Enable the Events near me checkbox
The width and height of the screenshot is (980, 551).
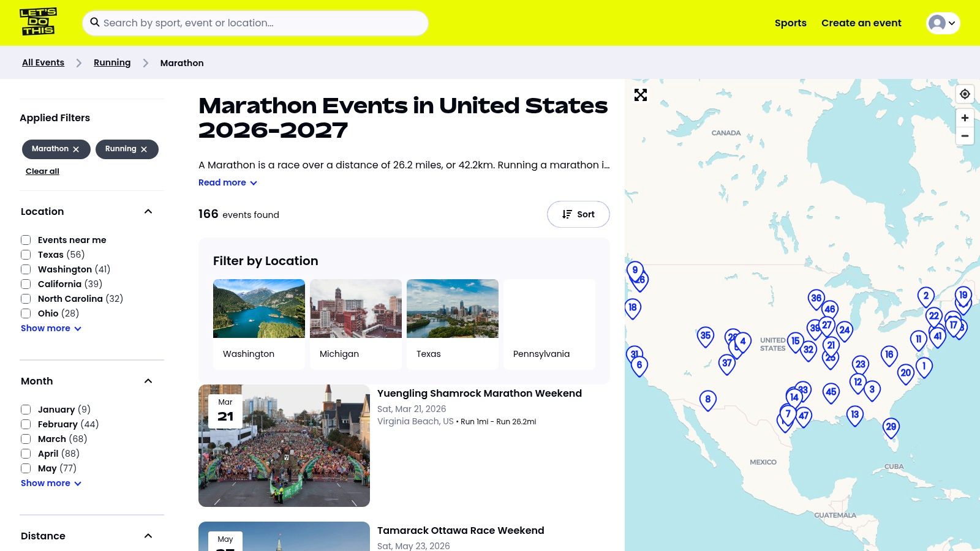26,240
